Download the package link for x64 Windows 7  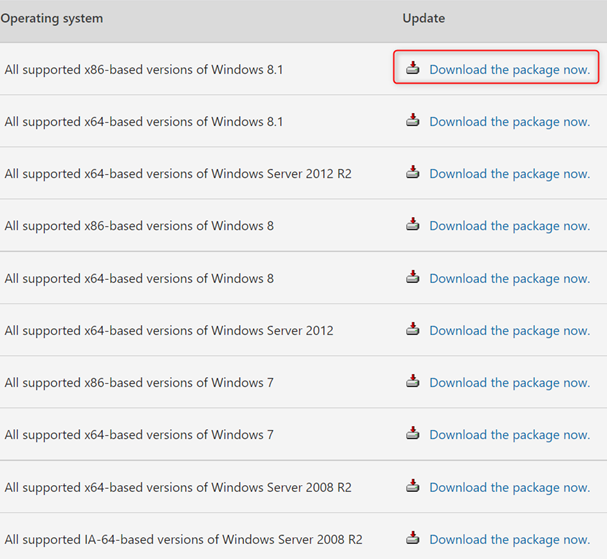coord(509,435)
